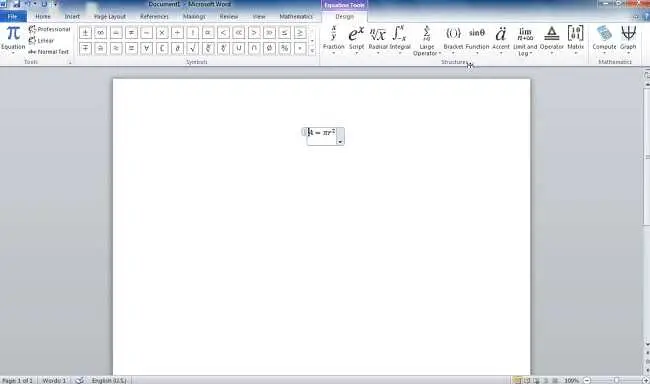Select Professional equation format

(49, 29)
